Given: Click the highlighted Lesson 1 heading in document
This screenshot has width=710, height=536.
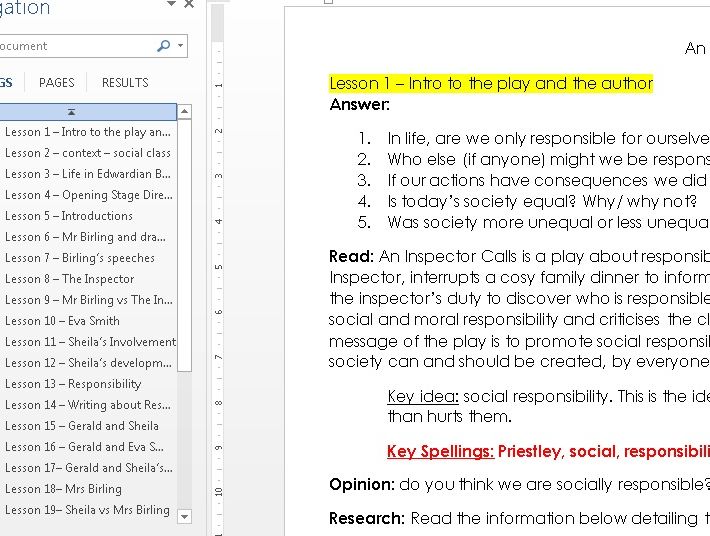Looking at the screenshot, I should pyautogui.click(x=491, y=84).
